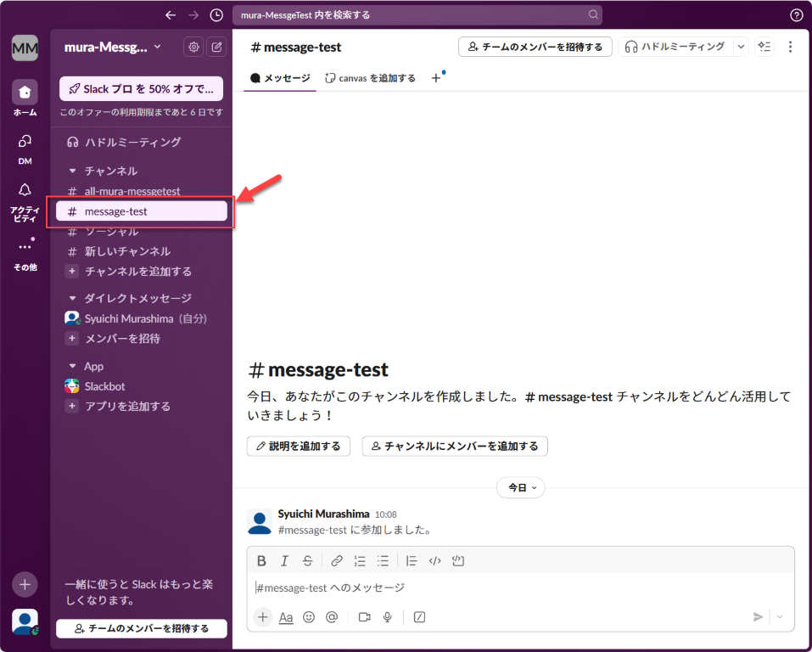Click チャンネルを追加する
Screen dimensions: 812x652
[142, 272]
